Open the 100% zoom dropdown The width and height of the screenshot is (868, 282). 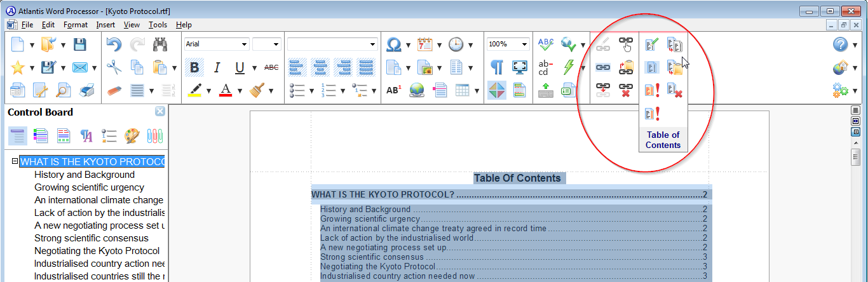point(524,44)
